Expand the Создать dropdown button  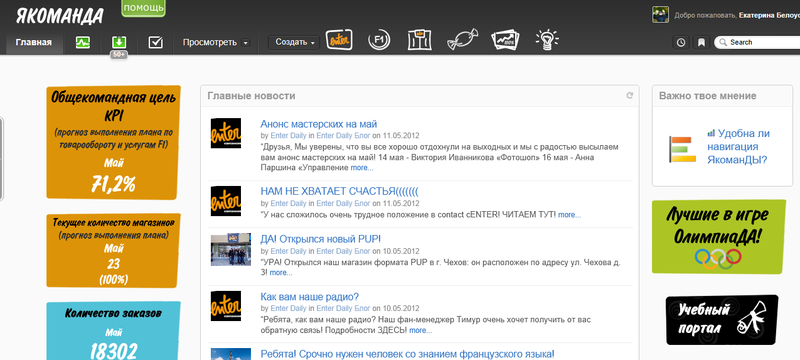(x=294, y=42)
